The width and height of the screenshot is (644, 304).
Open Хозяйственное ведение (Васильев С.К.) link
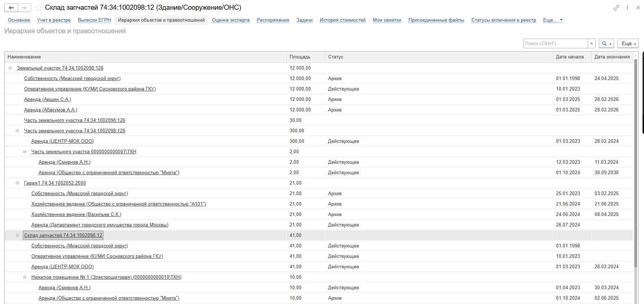pyautogui.click(x=76, y=214)
